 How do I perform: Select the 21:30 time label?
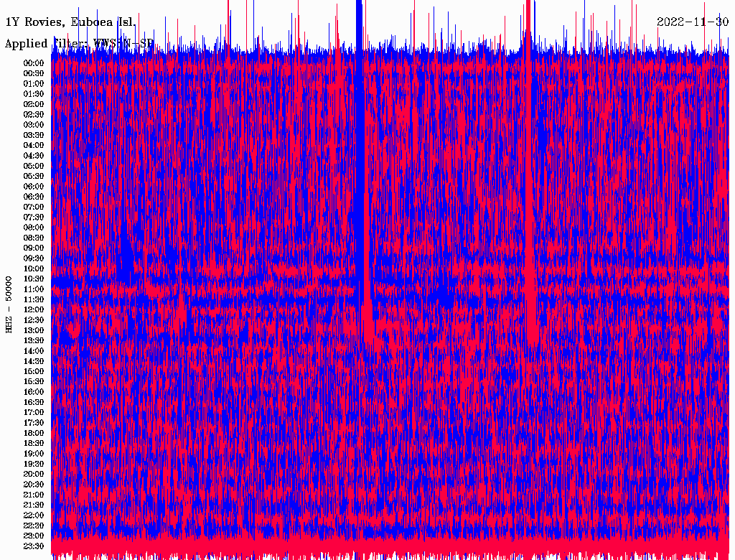34,505
